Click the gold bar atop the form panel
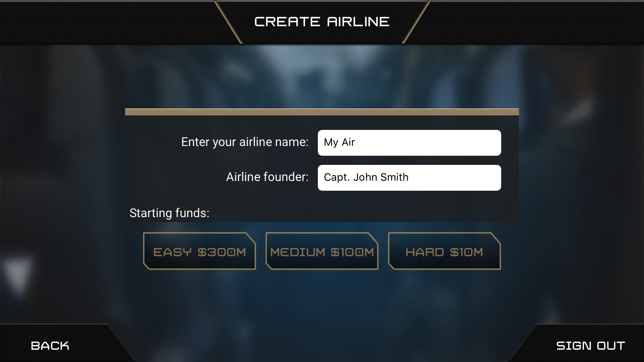The width and height of the screenshot is (644, 362). (x=322, y=112)
